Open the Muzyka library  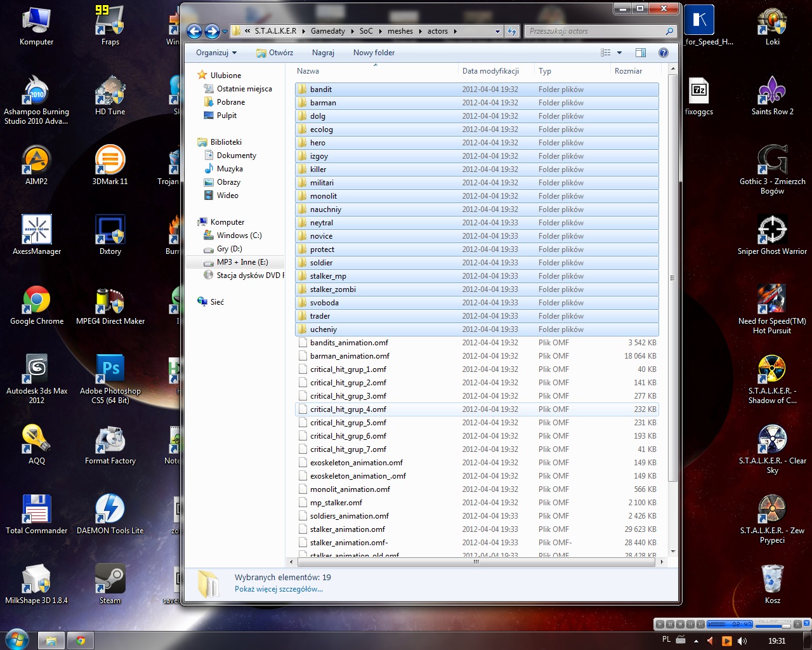[230, 169]
